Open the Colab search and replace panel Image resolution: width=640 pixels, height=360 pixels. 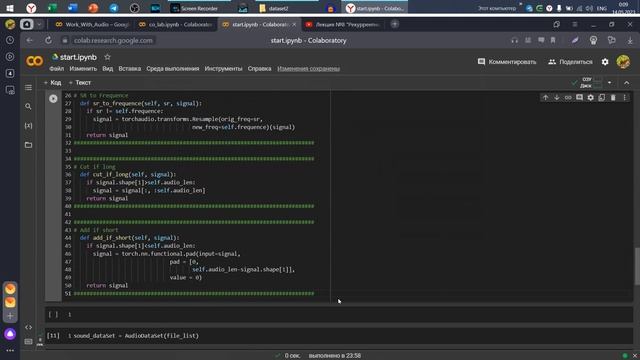click(28, 107)
